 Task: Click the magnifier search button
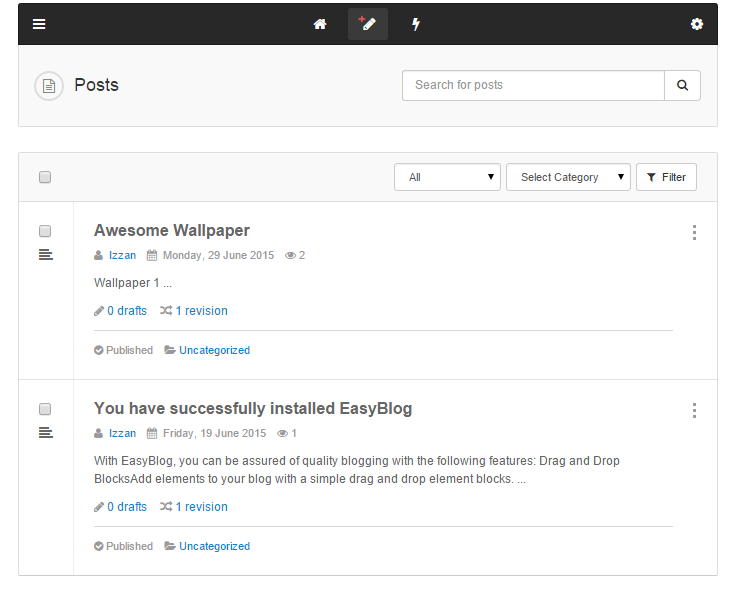pyautogui.click(x=682, y=85)
